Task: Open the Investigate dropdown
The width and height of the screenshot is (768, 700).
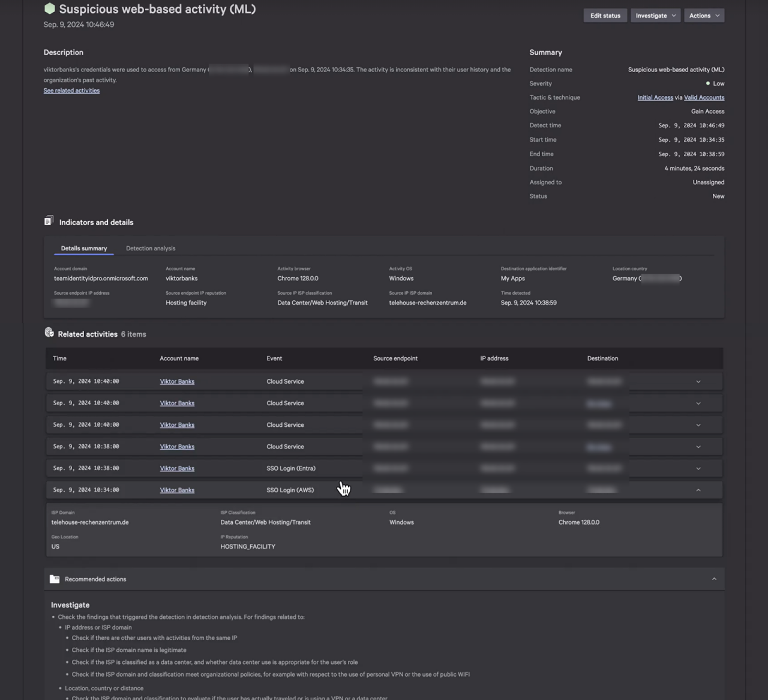Action: tap(655, 16)
